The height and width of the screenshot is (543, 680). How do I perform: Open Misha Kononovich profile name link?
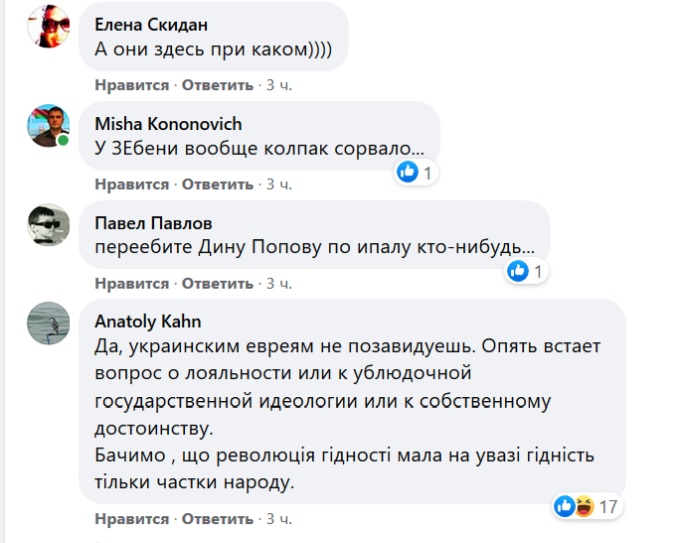coord(168,125)
